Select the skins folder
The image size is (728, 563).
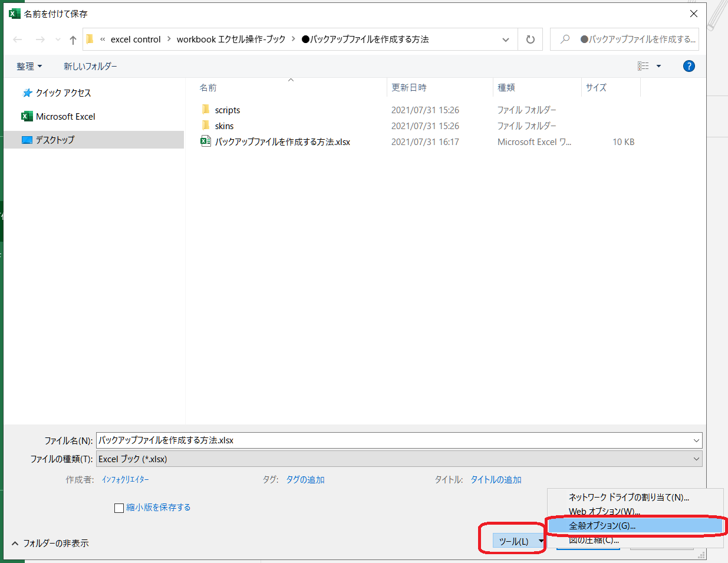[x=224, y=126]
